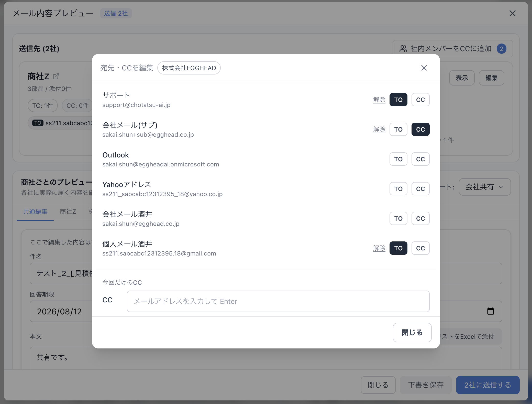This screenshot has height=404, width=532.
Task: Toggle TO for 個人メール酒井
Action: [398, 248]
